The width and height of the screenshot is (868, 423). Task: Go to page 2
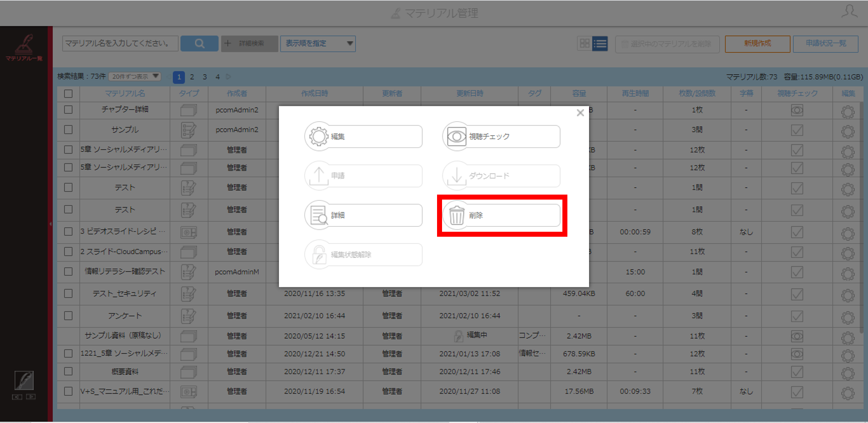point(192,77)
